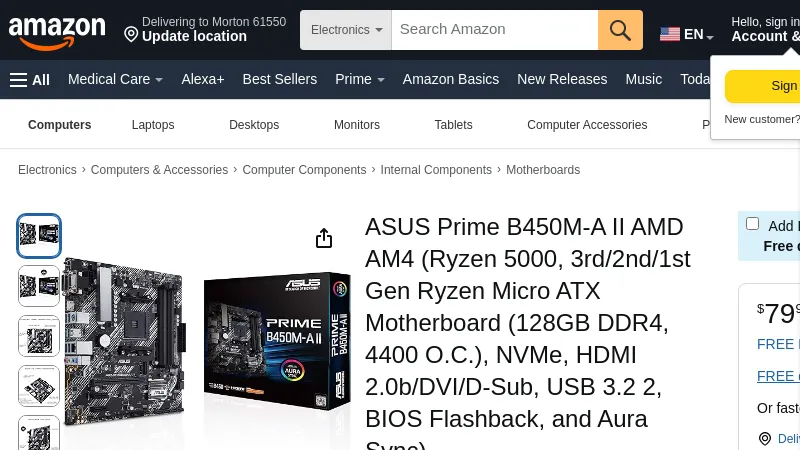Click the US flag language icon
800x450 pixels.
coord(670,34)
